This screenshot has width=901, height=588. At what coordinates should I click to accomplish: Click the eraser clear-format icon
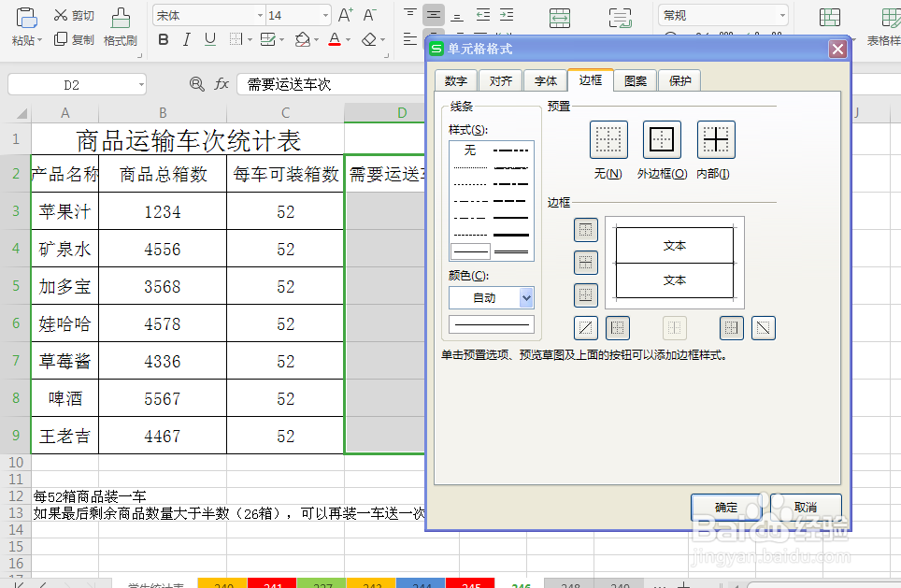(x=369, y=39)
